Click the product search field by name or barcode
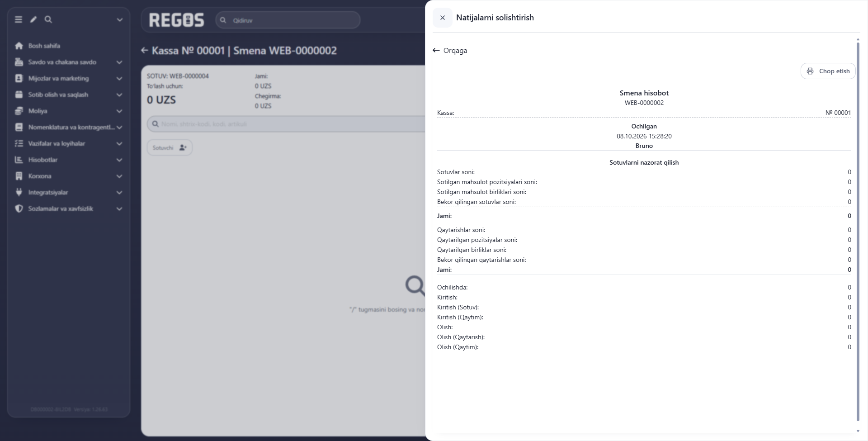The image size is (868, 441). pyautogui.click(x=286, y=124)
